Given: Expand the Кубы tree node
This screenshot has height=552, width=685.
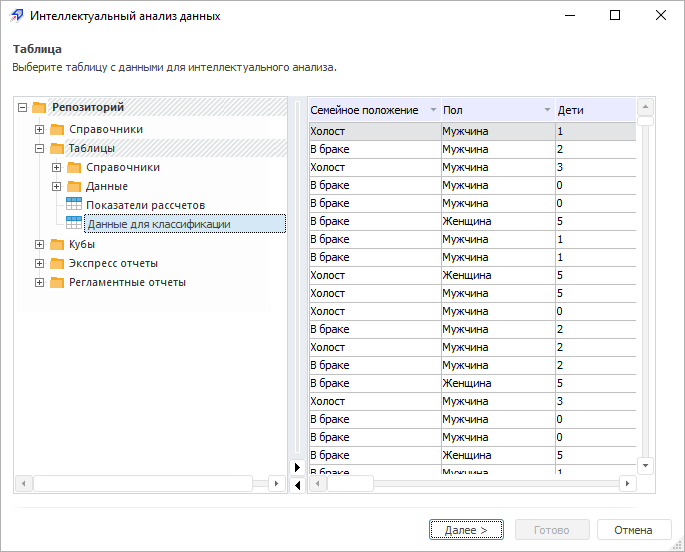Looking at the screenshot, I should (x=40, y=245).
